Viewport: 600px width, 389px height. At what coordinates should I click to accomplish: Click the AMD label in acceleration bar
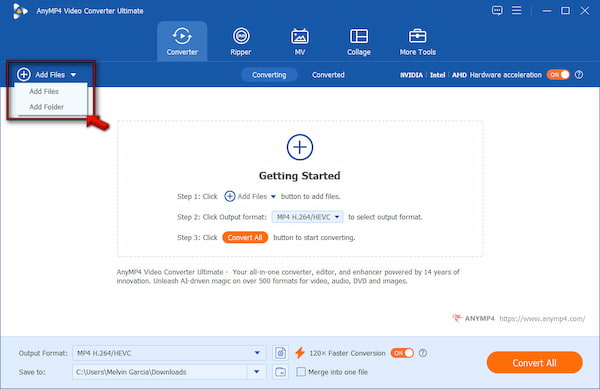[x=459, y=75]
